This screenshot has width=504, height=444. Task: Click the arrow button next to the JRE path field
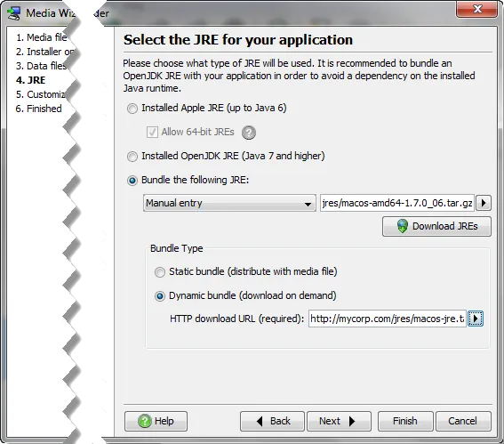[x=483, y=203]
